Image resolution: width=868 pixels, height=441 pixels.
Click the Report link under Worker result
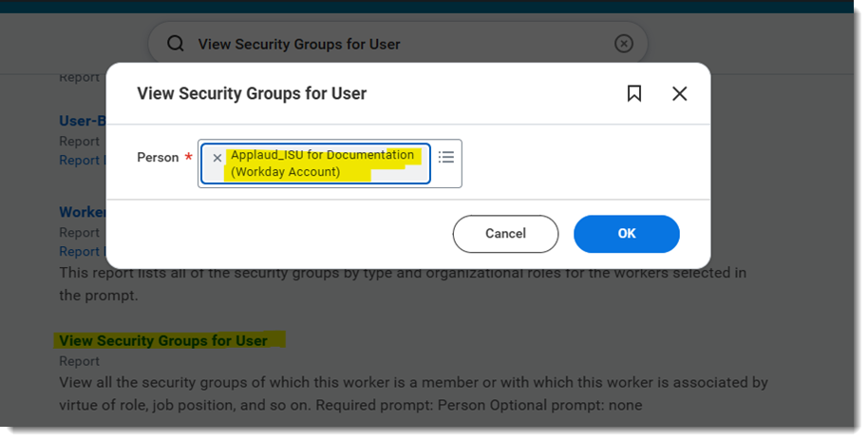coord(82,252)
